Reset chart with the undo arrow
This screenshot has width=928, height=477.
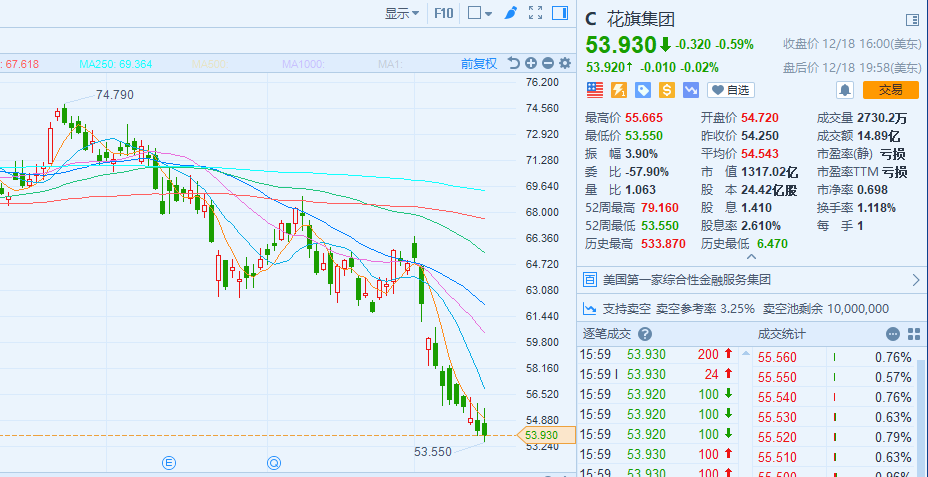514,63
